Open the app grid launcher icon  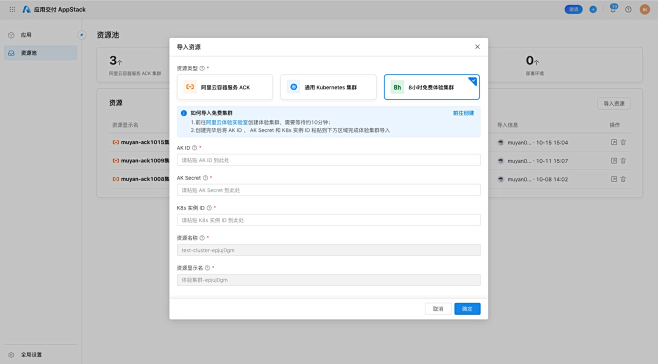pyautogui.click(x=12, y=9)
